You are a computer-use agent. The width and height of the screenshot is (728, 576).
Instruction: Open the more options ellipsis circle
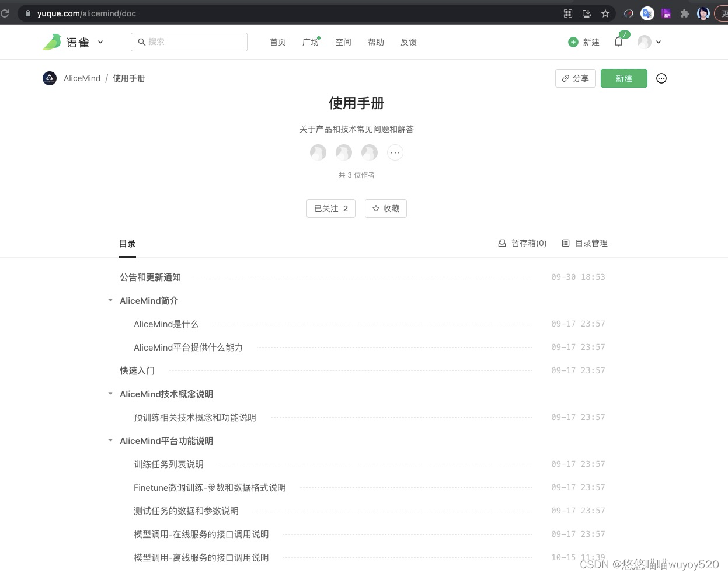pos(661,78)
